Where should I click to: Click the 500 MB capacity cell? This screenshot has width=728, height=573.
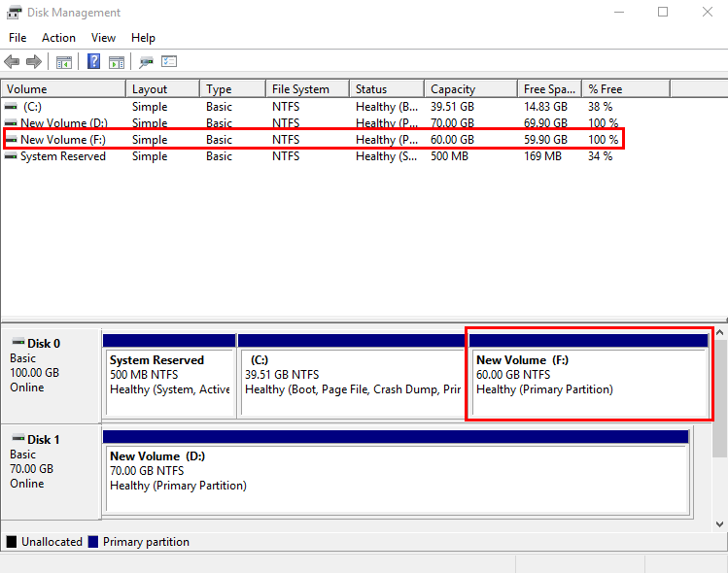click(x=449, y=156)
